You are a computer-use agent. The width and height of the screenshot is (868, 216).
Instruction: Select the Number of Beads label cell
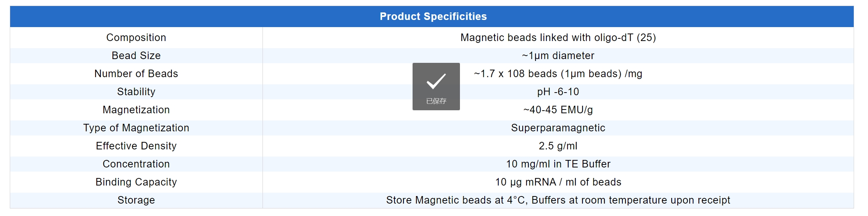tap(136, 74)
